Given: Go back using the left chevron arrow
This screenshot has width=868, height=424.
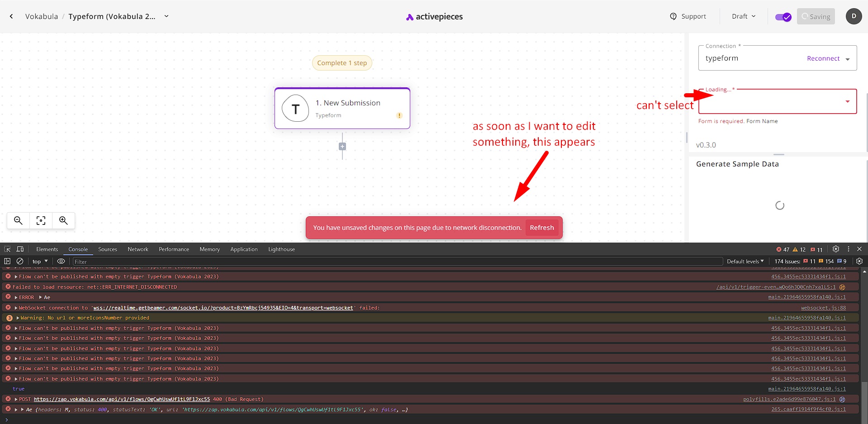Looking at the screenshot, I should pyautogui.click(x=11, y=16).
